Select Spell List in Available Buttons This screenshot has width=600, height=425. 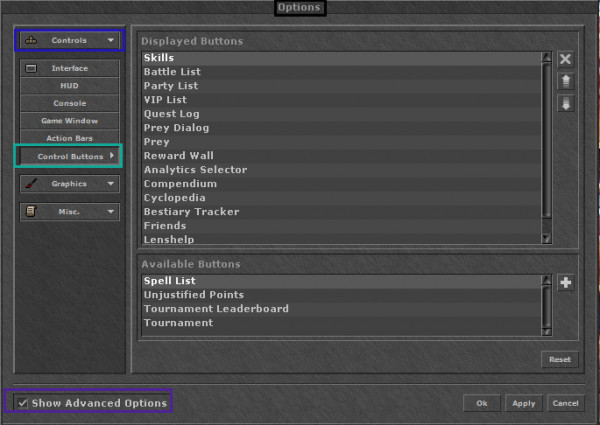[341, 281]
